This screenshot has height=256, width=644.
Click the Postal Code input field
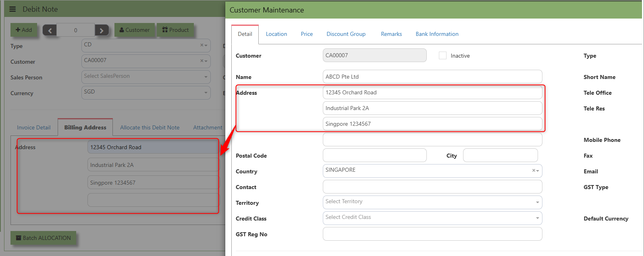374,155
